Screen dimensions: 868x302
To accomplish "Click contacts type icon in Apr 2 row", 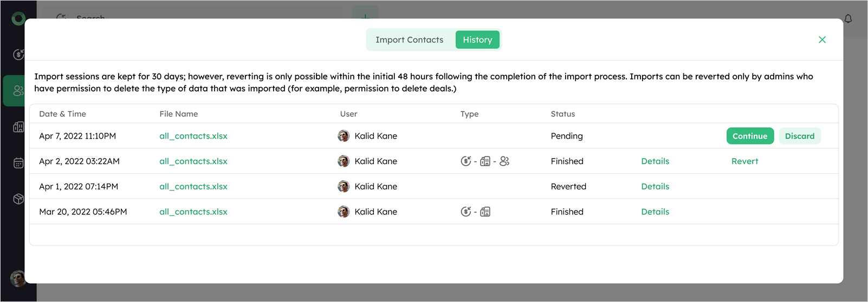I will [504, 161].
